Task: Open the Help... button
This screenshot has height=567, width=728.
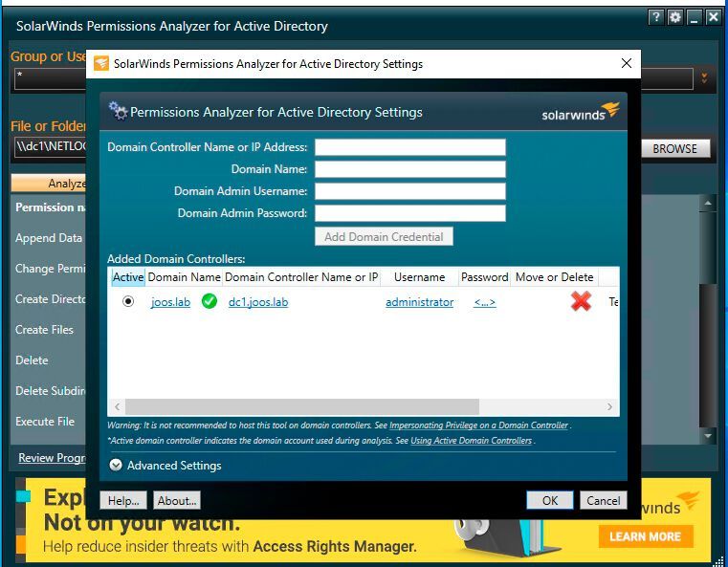Action: coord(123,501)
